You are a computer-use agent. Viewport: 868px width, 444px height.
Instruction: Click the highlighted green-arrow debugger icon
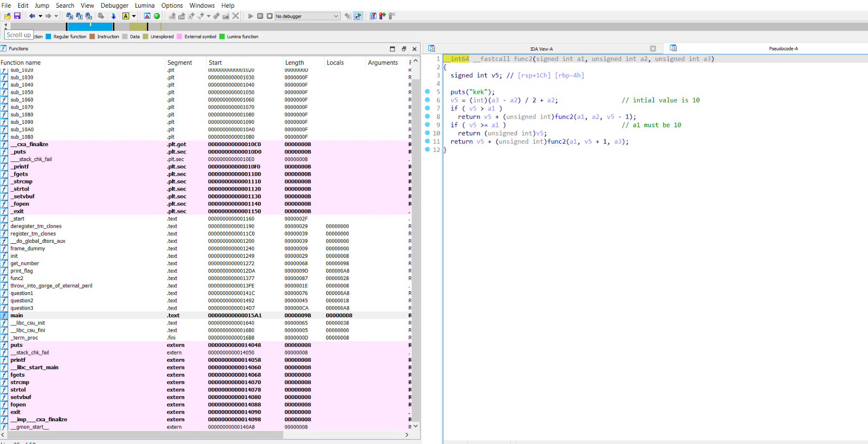tap(358, 16)
